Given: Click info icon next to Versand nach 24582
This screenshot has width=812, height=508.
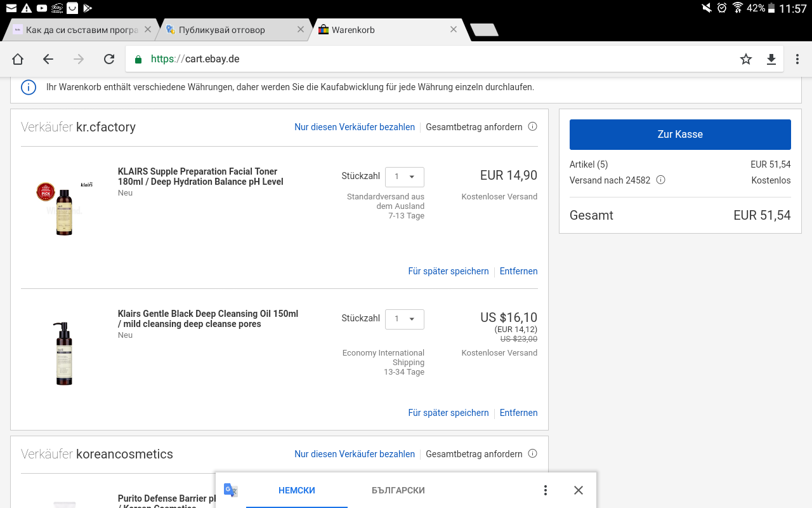Looking at the screenshot, I should (x=660, y=180).
